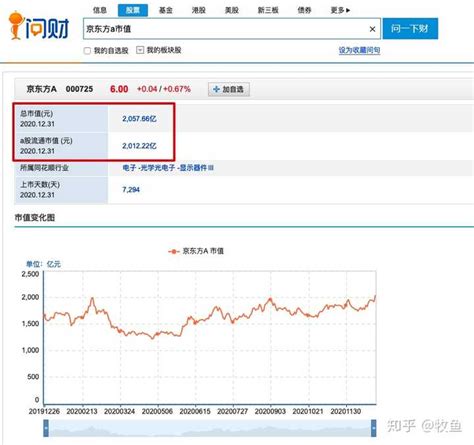Viewport: 474px width, 445px height.
Task: Expand the 更多 menu arrow
Action: pos(348,10)
